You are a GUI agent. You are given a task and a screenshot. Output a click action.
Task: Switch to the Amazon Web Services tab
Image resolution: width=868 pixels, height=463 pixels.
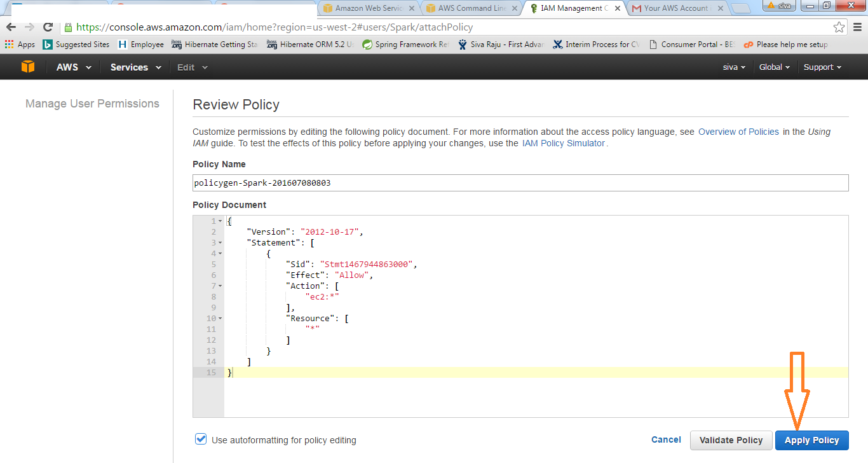click(x=369, y=8)
